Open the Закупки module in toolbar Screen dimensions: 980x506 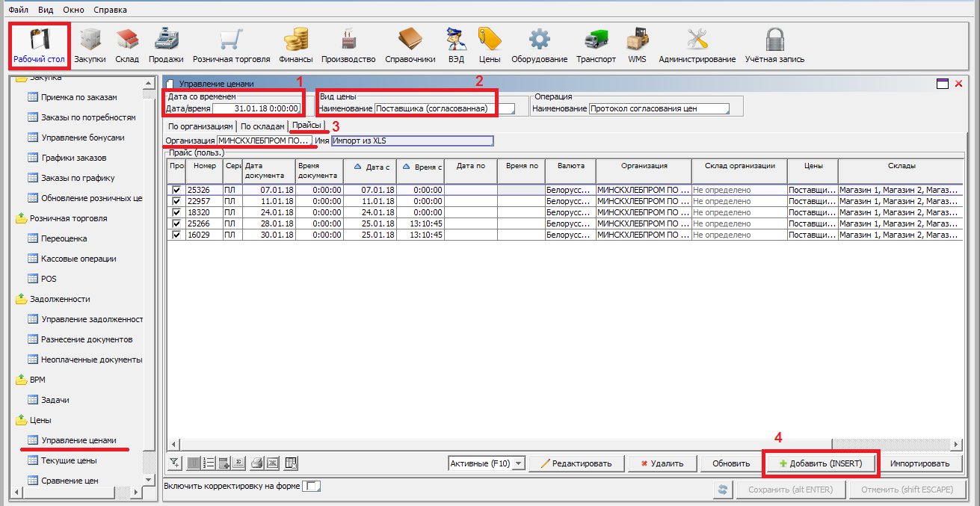[90, 45]
